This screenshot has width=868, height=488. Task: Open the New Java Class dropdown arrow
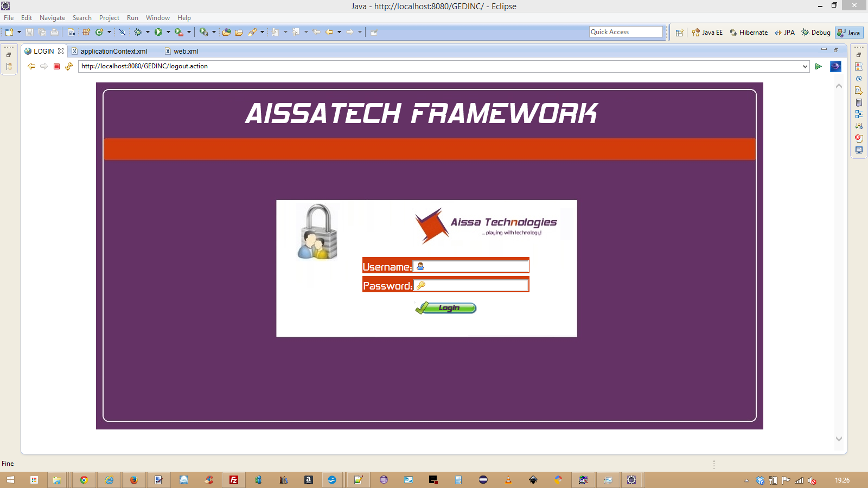(x=109, y=33)
